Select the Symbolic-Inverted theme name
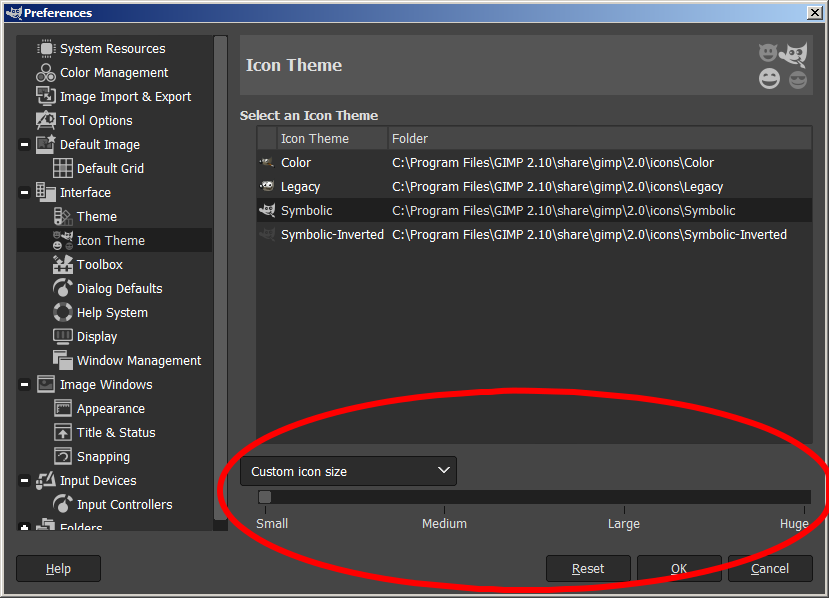 click(332, 234)
